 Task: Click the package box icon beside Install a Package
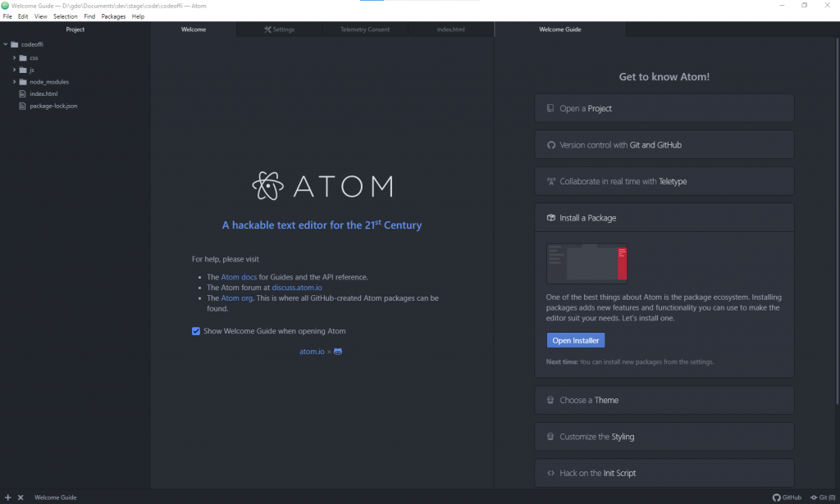point(550,218)
